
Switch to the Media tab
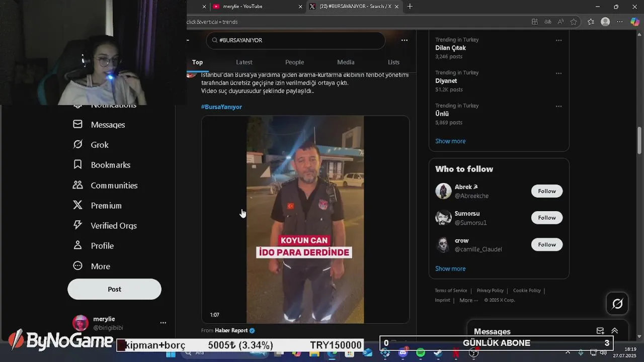tap(346, 62)
